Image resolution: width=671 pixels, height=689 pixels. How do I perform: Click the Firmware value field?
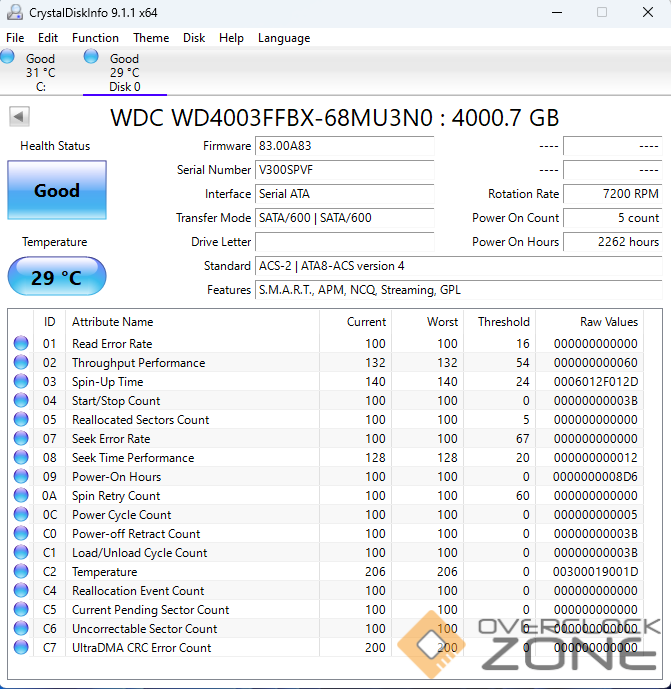(344, 146)
